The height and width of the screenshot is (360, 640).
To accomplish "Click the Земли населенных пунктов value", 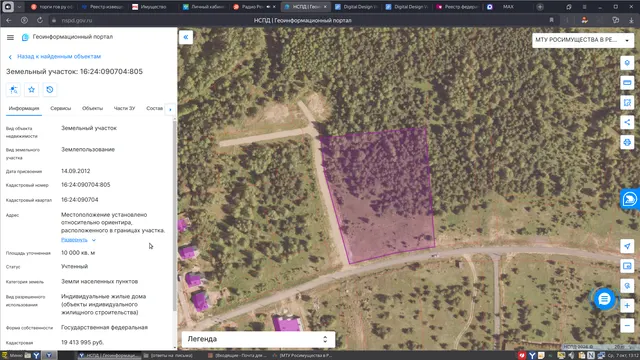I will (x=100, y=281).
